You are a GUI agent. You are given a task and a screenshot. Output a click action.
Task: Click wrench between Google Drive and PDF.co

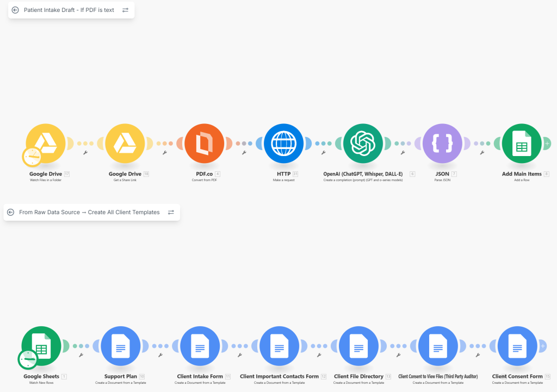(165, 153)
